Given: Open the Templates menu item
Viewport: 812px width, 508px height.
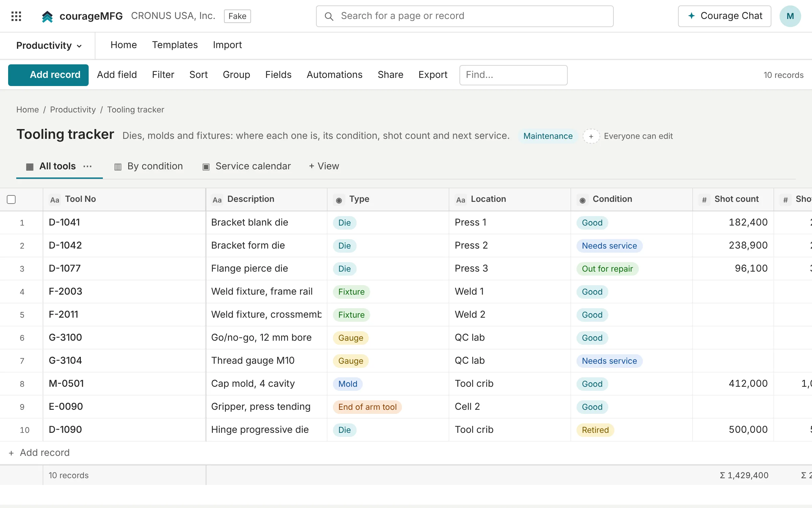Looking at the screenshot, I should coord(175,45).
